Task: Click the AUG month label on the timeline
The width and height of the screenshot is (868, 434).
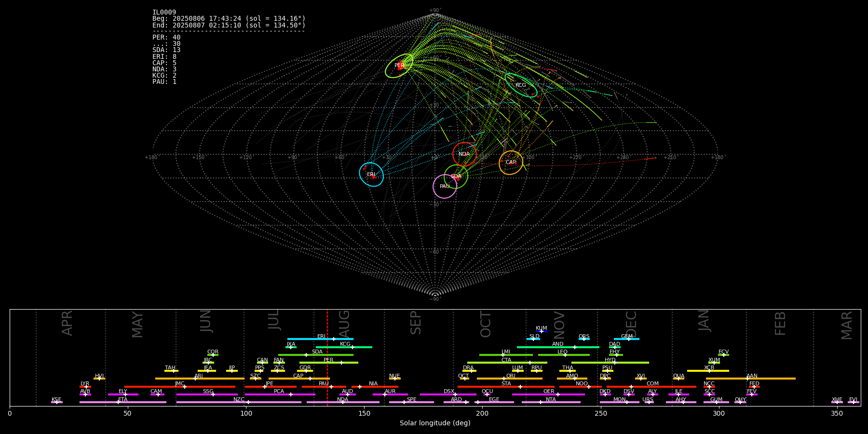Action: click(345, 323)
